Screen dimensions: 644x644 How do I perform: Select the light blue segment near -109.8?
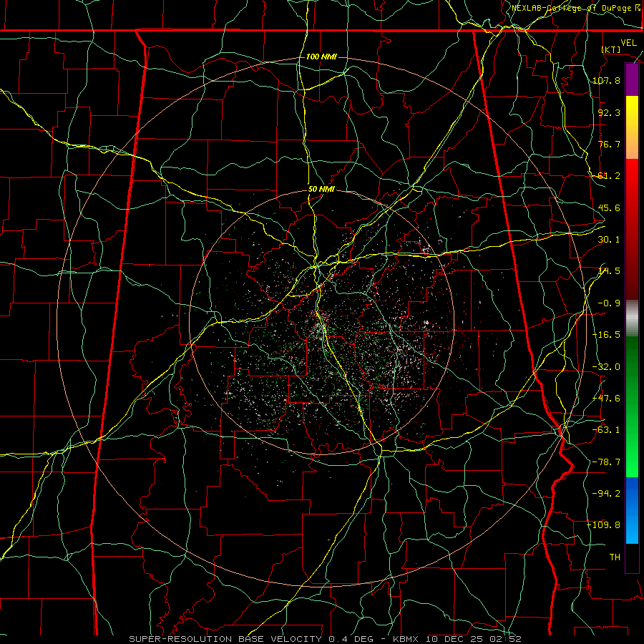click(632, 530)
